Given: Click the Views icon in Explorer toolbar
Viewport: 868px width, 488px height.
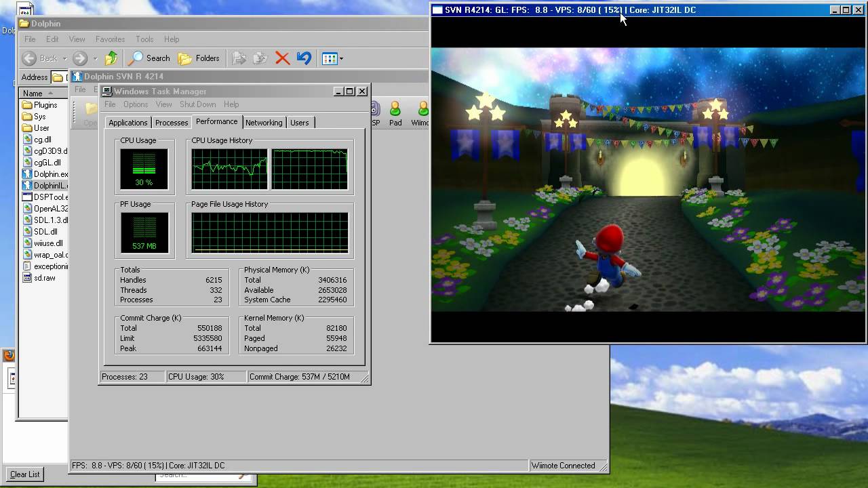Looking at the screenshot, I should (x=330, y=58).
